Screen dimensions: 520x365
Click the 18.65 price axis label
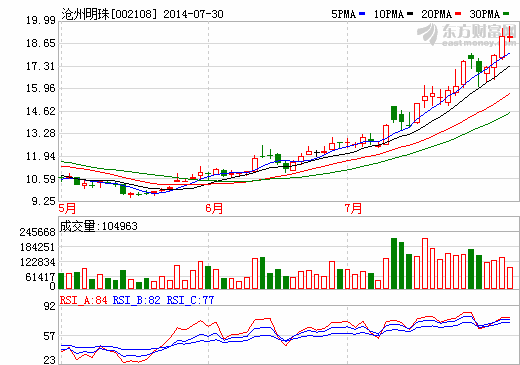[x=41, y=43]
